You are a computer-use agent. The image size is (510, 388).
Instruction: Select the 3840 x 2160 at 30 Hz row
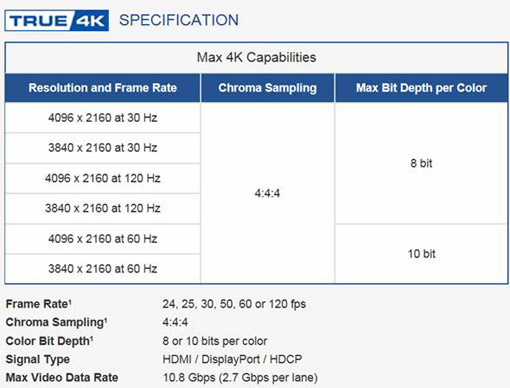click(x=103, y=148)
